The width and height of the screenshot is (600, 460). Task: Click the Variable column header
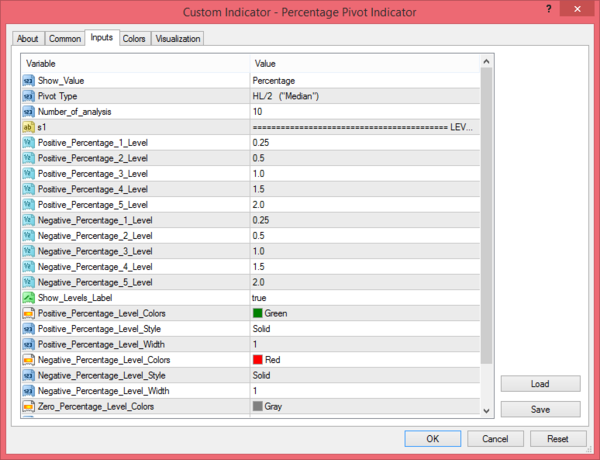135,64
